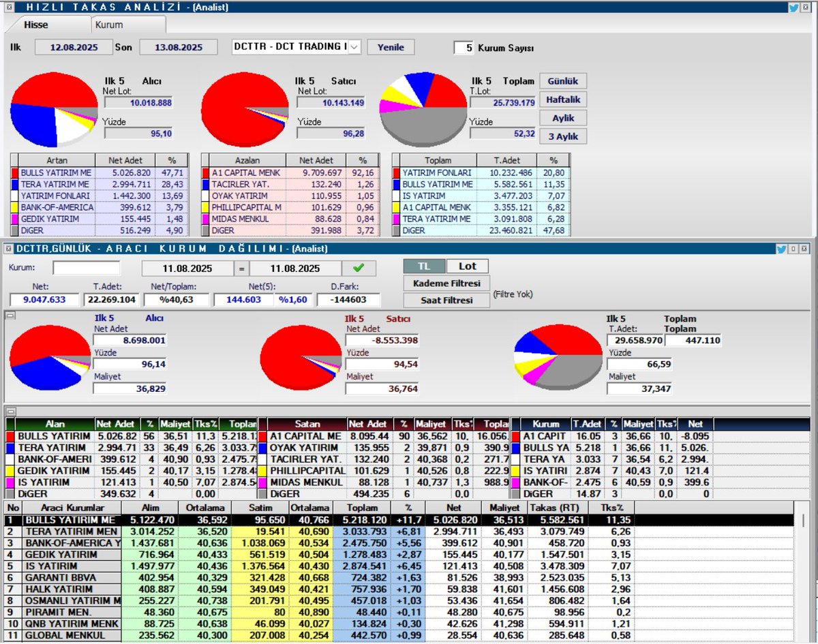The image size is (818, 644).
Task: Sort bottom table by Alim column header
Action: tap(149, 508)
